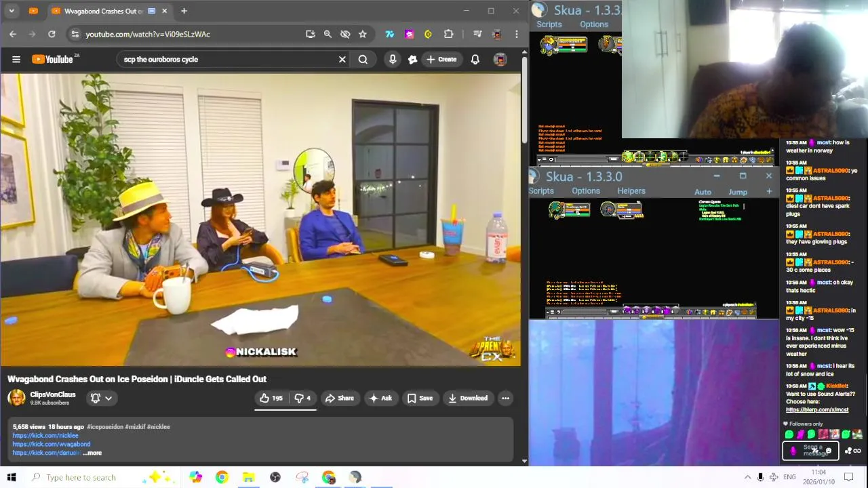Dislike the video with 4 dislikes
This screenshot has width=868, height=488.
302,399
